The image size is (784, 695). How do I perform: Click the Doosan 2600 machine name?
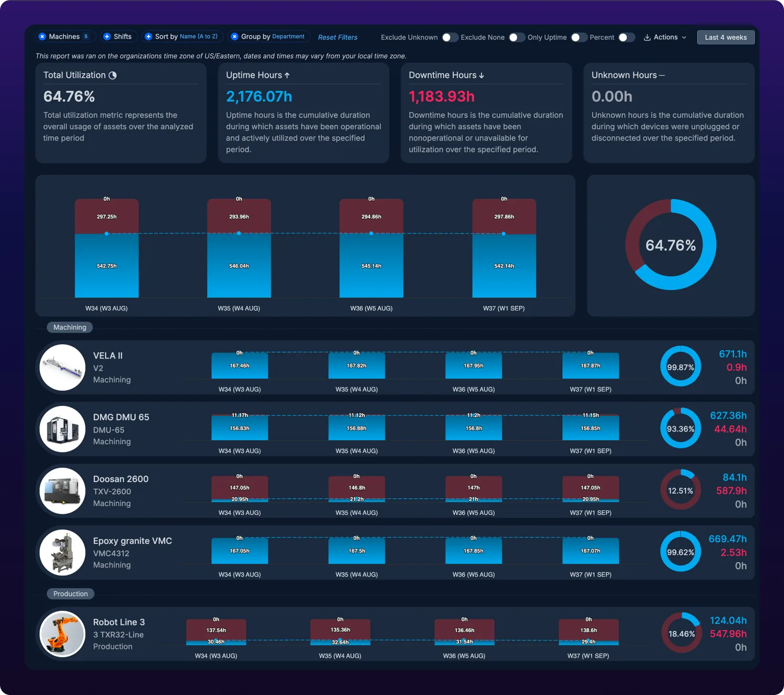(x=121, y=479)
